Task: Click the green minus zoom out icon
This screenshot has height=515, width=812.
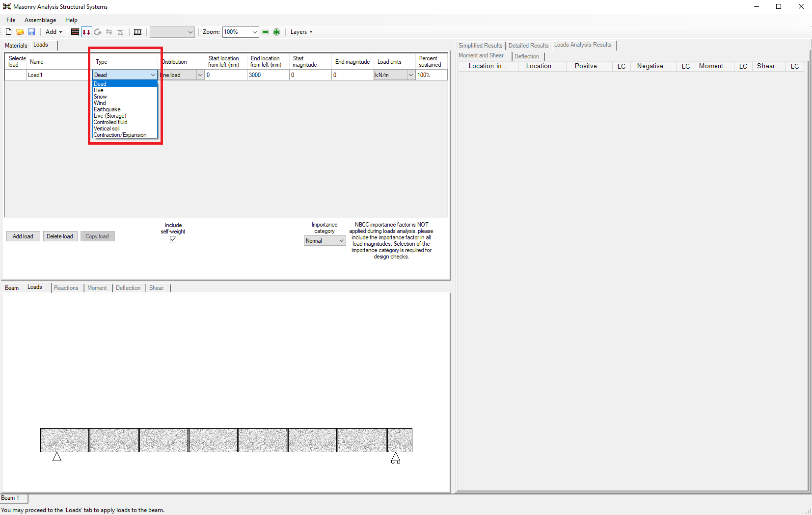Action: 265,32
